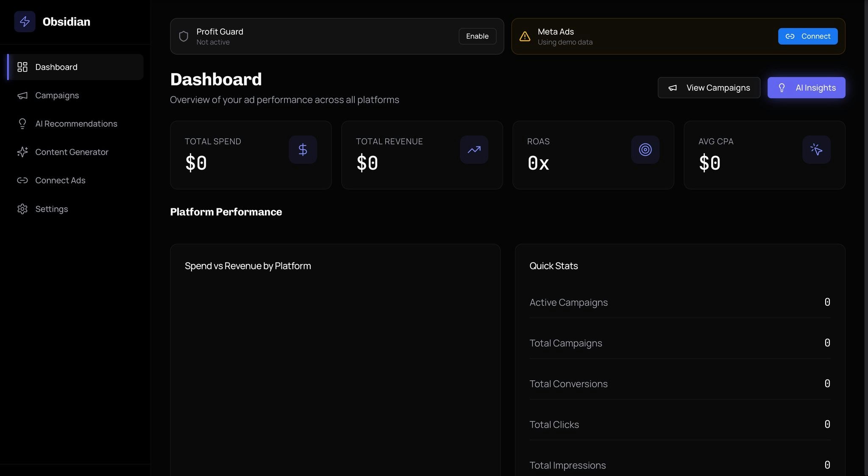
Task: Open AI Recommendations page
Action: click(76, 124)
